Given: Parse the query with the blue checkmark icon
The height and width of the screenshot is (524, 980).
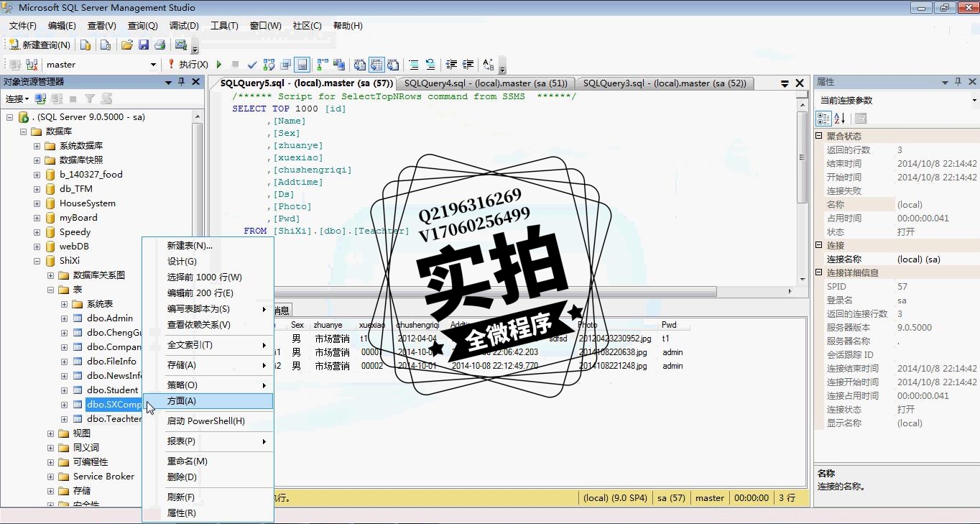Looking at the screenshot, I should [252, 65].
